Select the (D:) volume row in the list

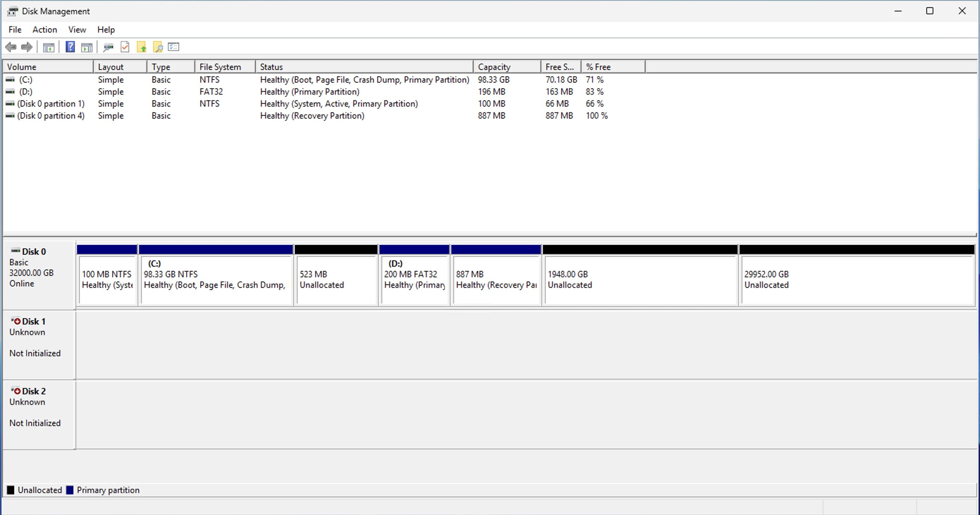(324, 92)
